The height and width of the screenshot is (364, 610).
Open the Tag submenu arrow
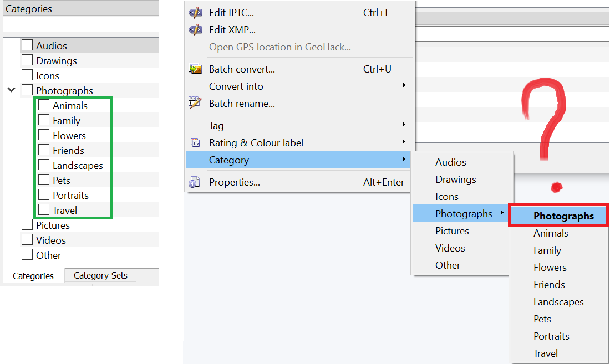tap(404, 125)
